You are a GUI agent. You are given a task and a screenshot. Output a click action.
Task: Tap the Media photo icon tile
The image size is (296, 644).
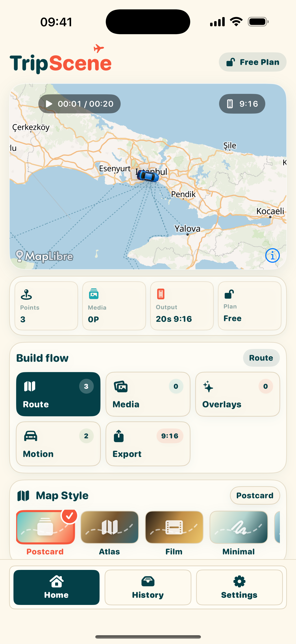(94, 294)
